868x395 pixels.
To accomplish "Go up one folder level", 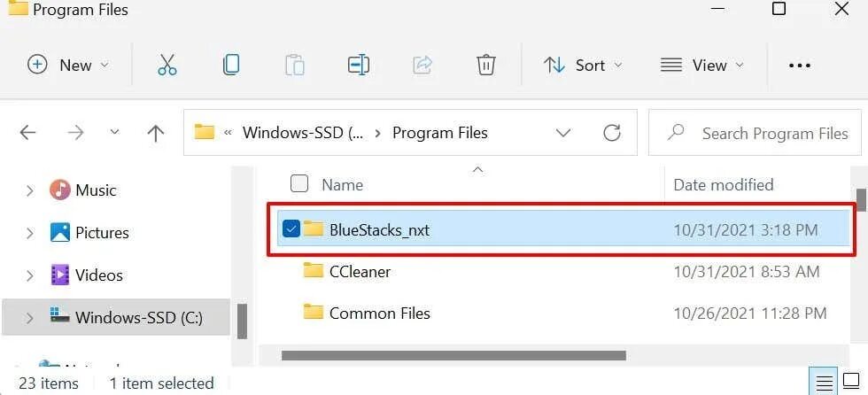I will point(156,133).
